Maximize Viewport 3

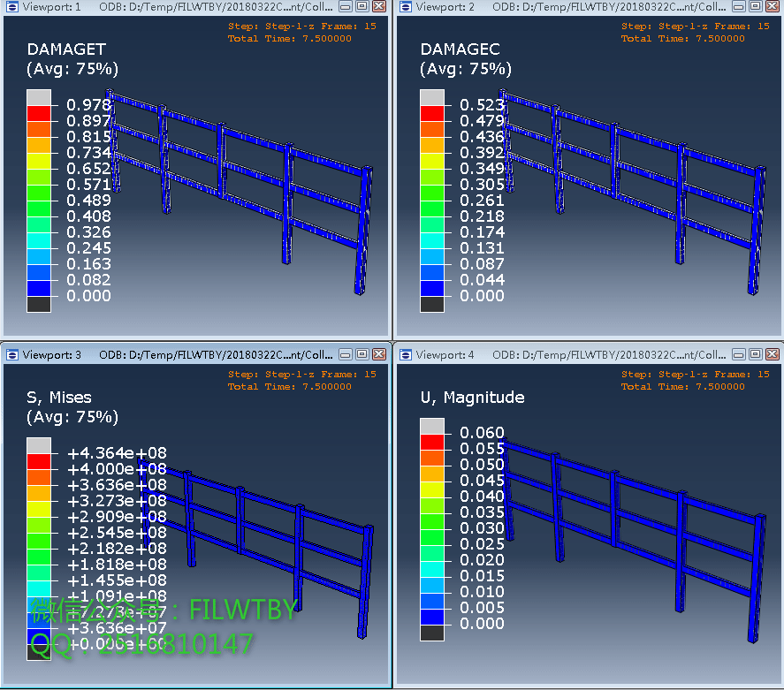pyautogui.click(x=362, y=355)
